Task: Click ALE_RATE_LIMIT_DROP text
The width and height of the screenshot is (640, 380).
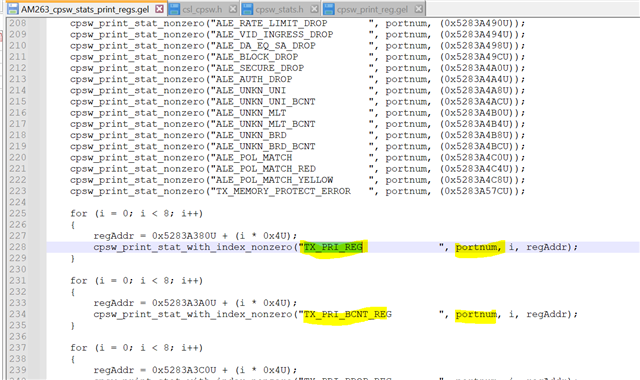Action: (271, 23)
